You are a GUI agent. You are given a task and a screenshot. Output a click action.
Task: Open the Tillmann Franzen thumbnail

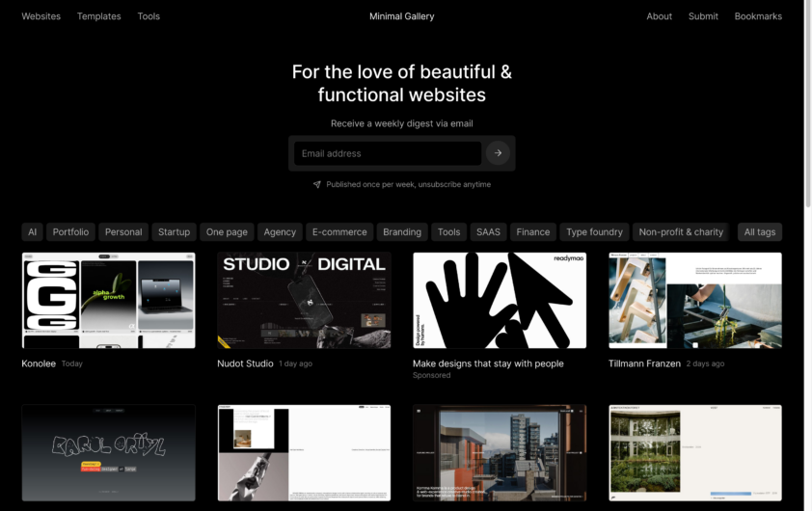(695, 300)
